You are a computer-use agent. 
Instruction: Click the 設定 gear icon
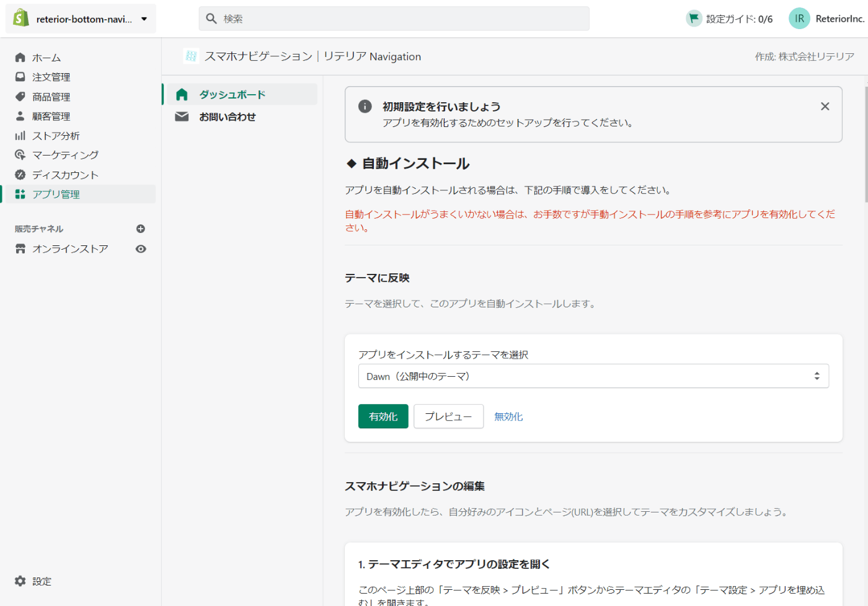tap(20, 581)
